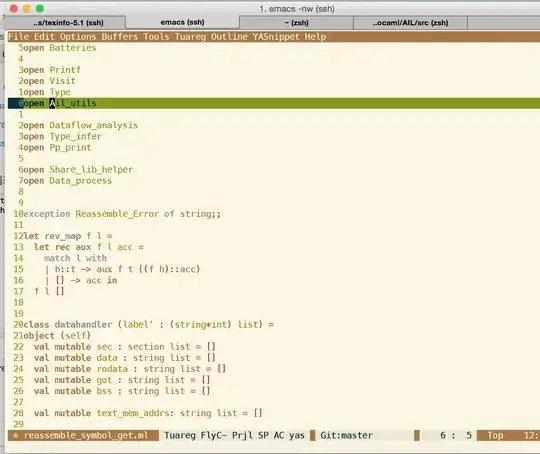Viewport: 540px width, 454px height.
Task: Open the File menu in Emacs
Action: pyautogui.click(x=18, y=37)
